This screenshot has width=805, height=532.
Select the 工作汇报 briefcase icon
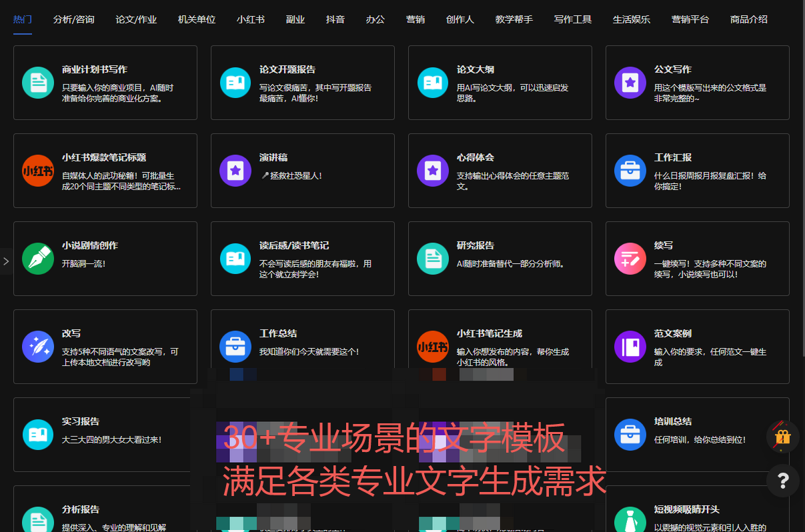(630, 171)
